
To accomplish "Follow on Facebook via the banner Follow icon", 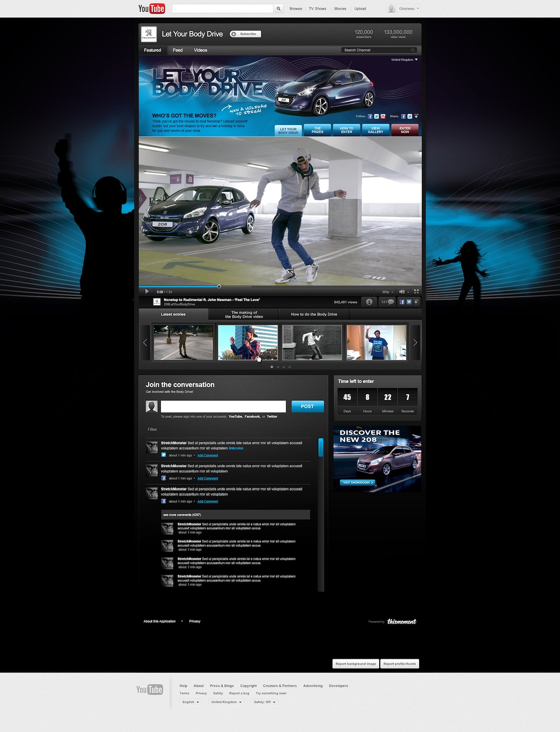I will (x=370, y=116).
